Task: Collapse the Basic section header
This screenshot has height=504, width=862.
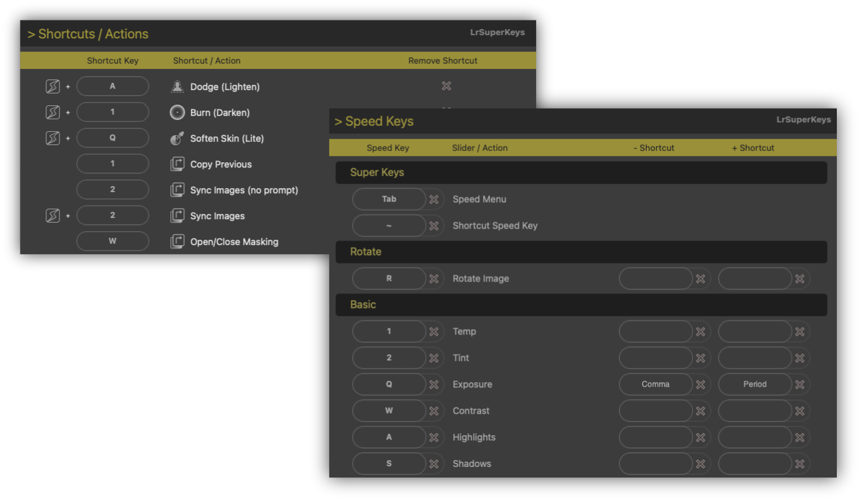Action: (x=363, y=305)
